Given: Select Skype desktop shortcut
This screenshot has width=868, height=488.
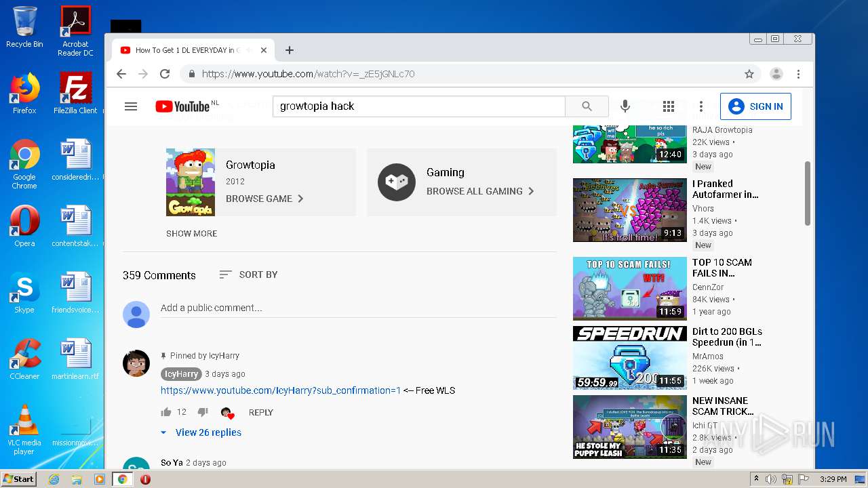Looking at the screenshot, I should click(24, 293).
